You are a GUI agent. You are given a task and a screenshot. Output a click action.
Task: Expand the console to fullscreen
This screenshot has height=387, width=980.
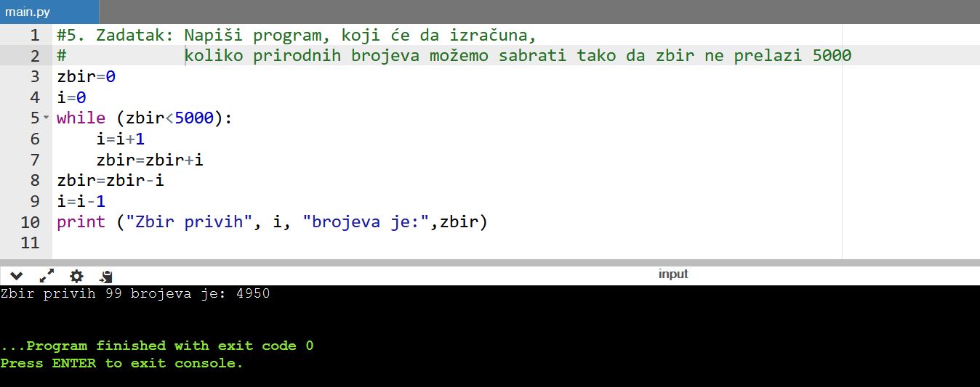click(47, 276)
